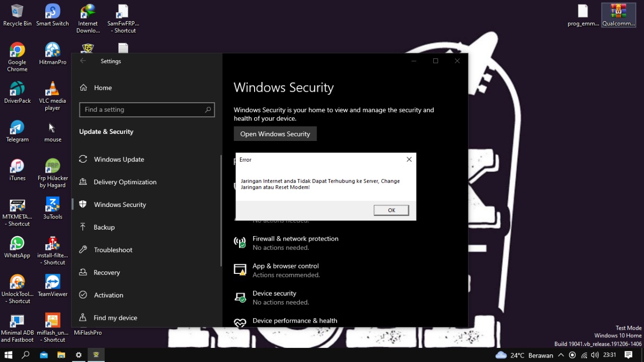Select WhatsApp desktop icon
Screen dimensions: 644x362
pos(17,248)
